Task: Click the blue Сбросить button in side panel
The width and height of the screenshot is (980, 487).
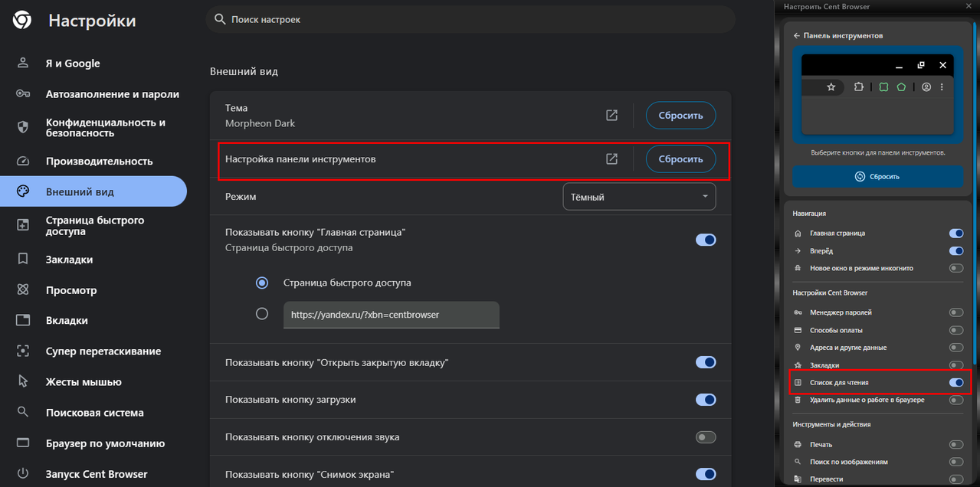Action: pos(877,177)
